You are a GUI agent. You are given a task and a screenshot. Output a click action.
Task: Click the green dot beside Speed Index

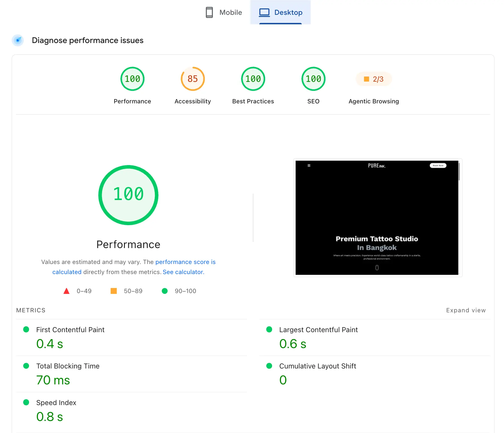tap(26, 402)
